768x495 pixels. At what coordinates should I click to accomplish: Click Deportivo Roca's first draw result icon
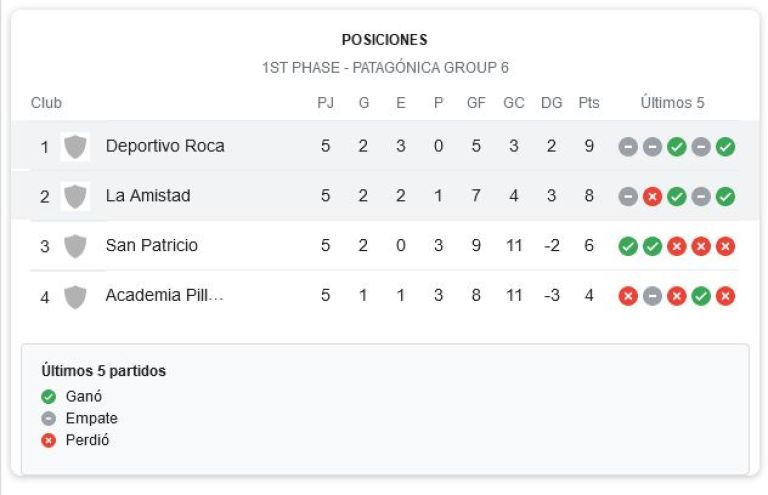pos(628,147)
